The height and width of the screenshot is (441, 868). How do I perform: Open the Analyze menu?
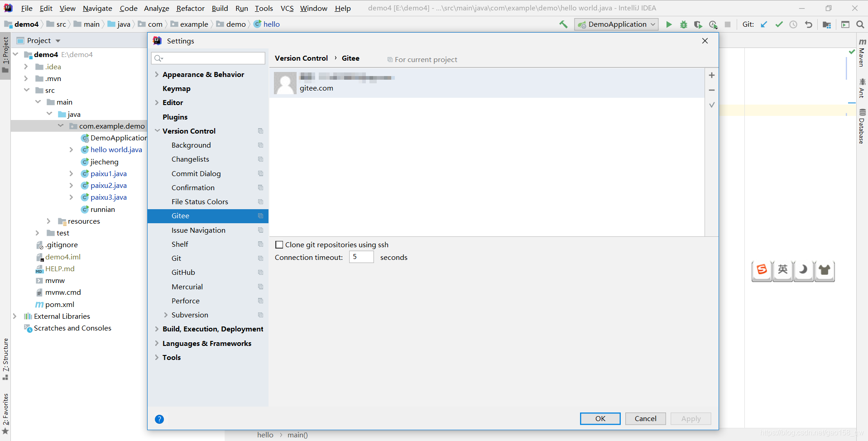tap(156, 8)
